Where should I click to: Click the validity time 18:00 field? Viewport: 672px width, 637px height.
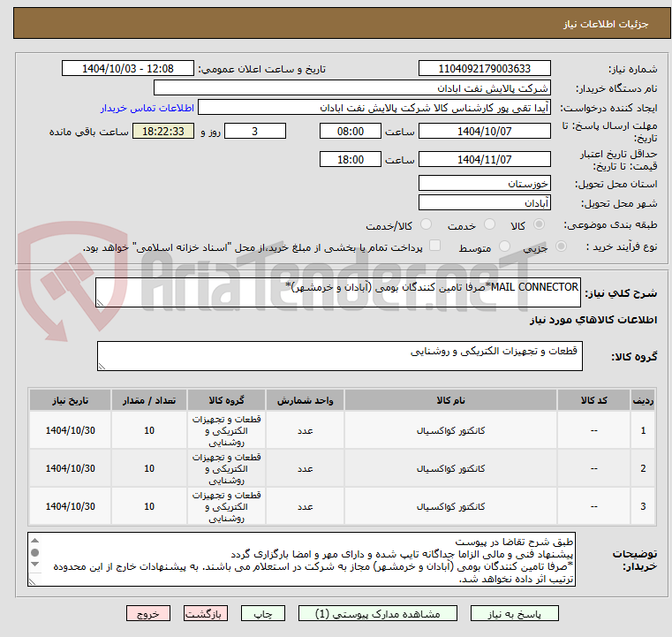tap(351, 159)
